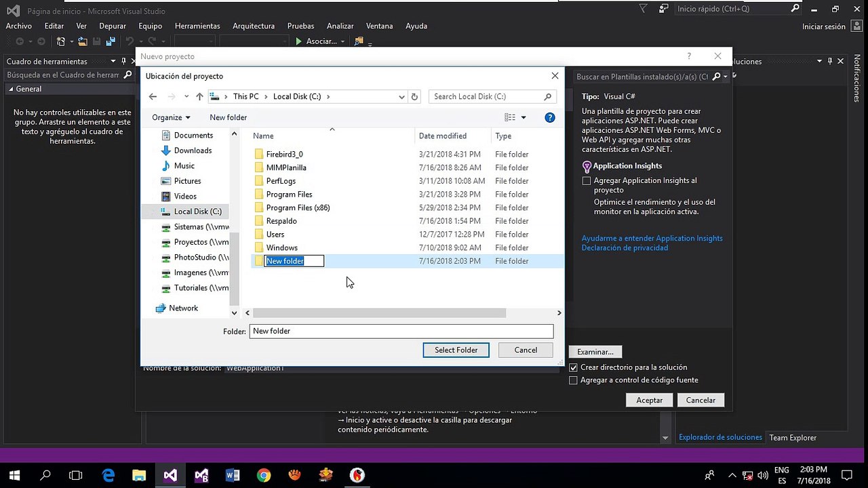Expand the address bar history dropdown
Image resolution: width=868 pixels, height=488 pixels.
(402, 97)
